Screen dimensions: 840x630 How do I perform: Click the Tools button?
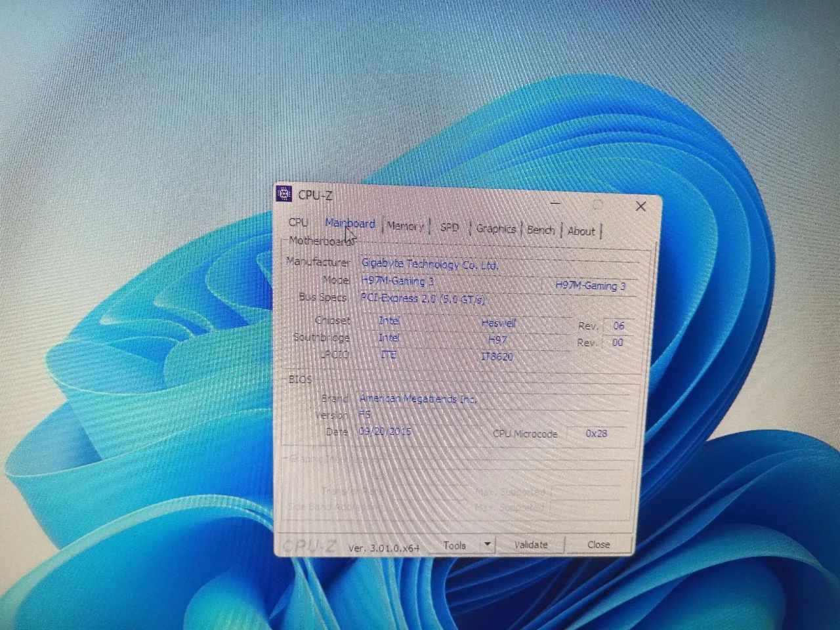click(x=455, y=545)
